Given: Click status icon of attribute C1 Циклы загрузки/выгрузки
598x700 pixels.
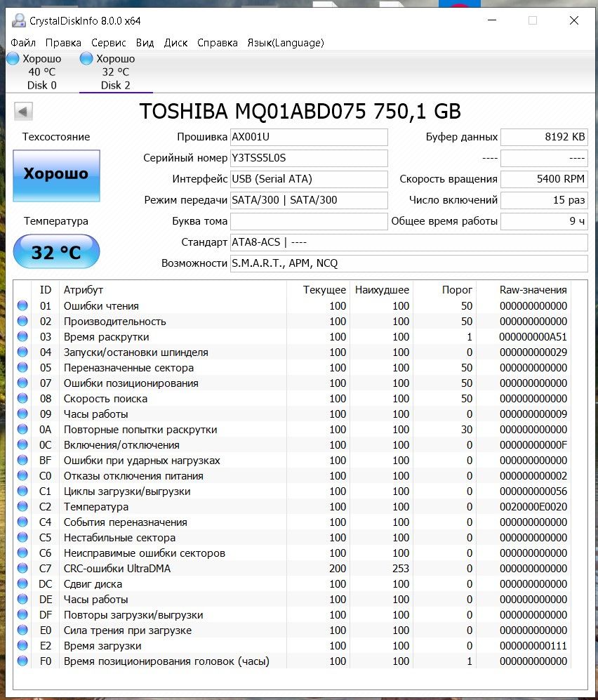Looking at the screenshot, I should coord(22,491).
